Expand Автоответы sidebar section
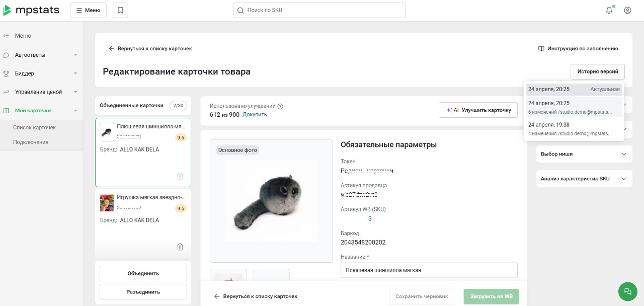Viewport: 644px width, 306px height. (x=41, y=55)
